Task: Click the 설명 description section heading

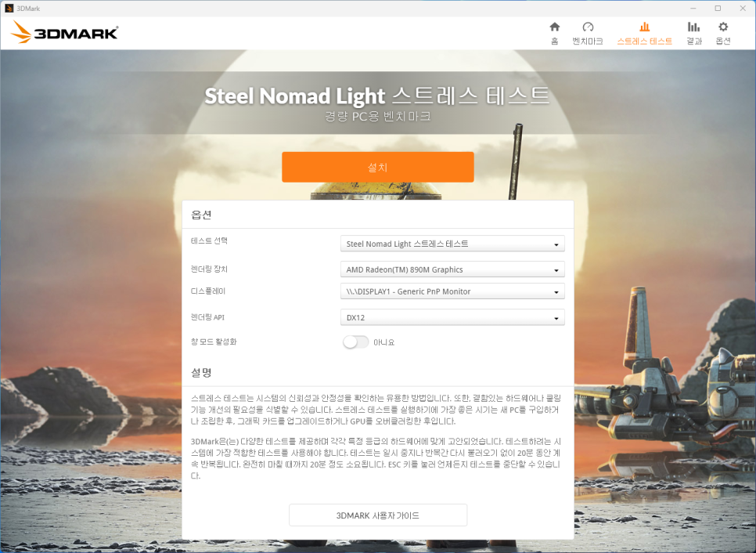Action: point(202,372)
